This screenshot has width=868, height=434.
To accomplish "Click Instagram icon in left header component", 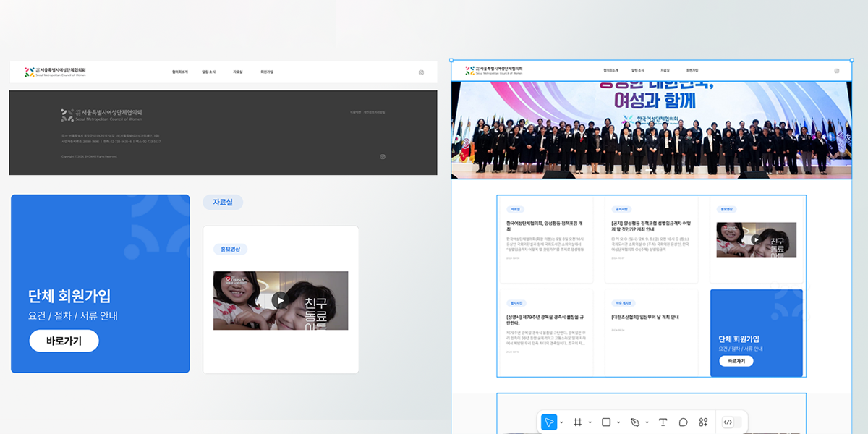I will (x=421, y=72).
